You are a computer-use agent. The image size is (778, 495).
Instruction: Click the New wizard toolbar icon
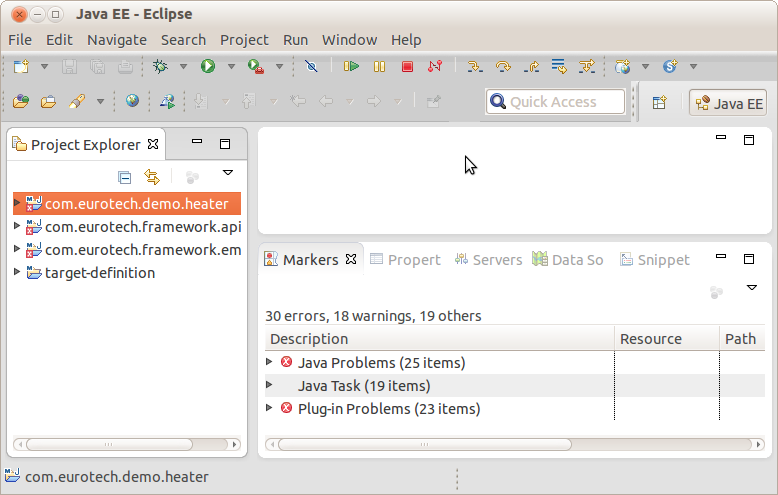click(x=21, y=66)
